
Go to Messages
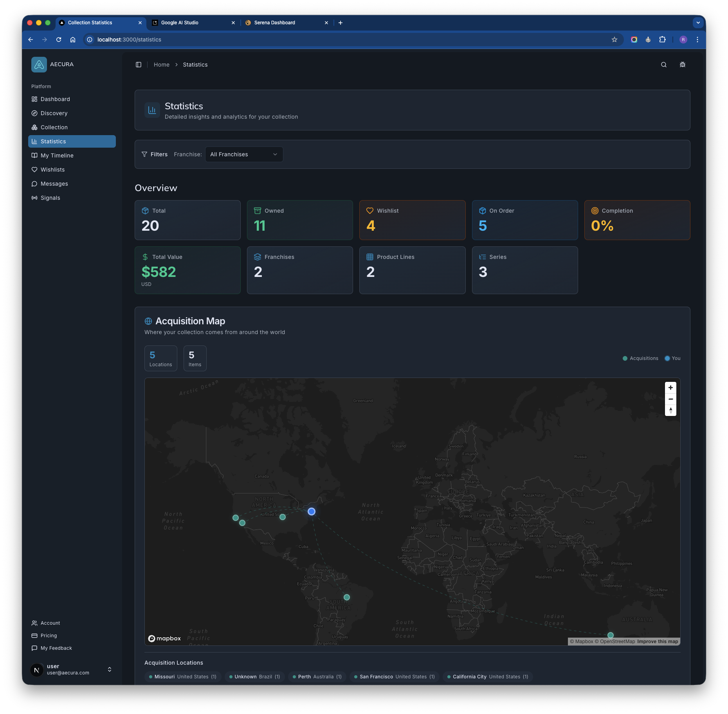(72, 184)
